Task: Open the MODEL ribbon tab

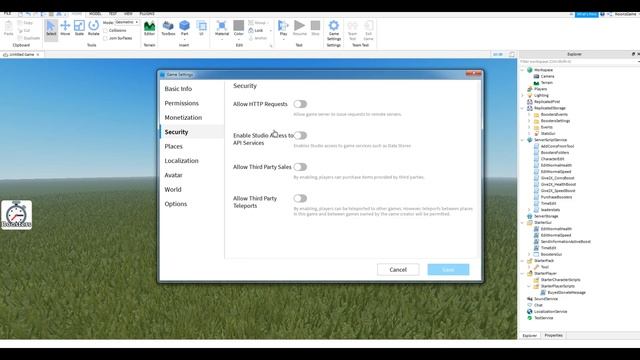Action: (95, 14)
